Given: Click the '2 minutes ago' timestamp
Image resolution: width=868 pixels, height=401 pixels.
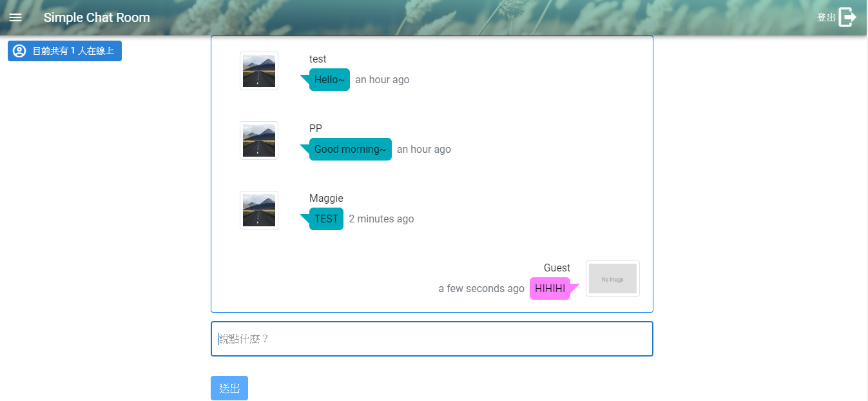Looking at the screenshot, I should 381,219.
